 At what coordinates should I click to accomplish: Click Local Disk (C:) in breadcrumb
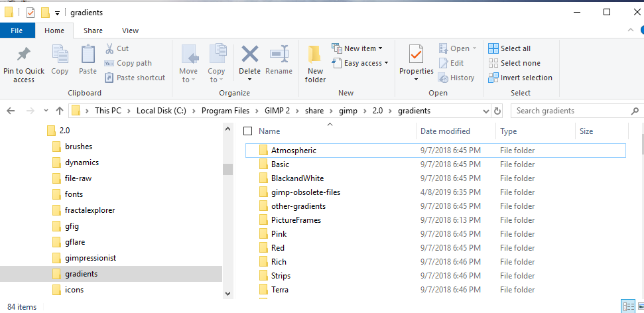(x=162, y=111)
